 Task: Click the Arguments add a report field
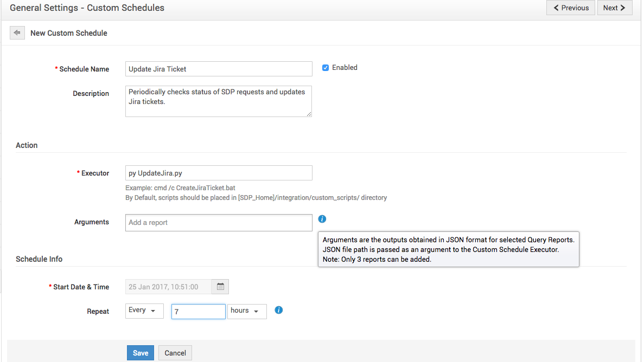click(219, 223)
